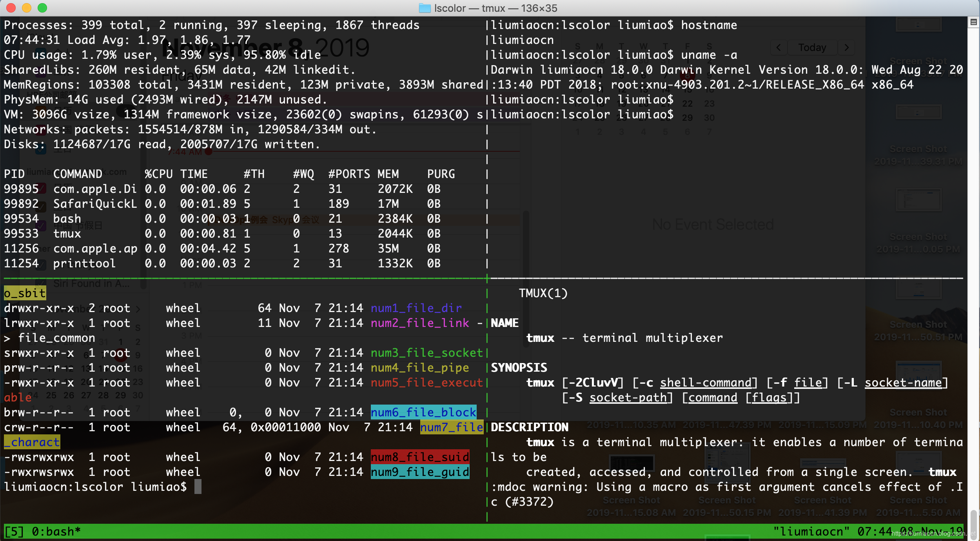Screen dimensions: 980x541
Task: Click the cyan-highlighted num6_file_block filename
Action: 423,412
